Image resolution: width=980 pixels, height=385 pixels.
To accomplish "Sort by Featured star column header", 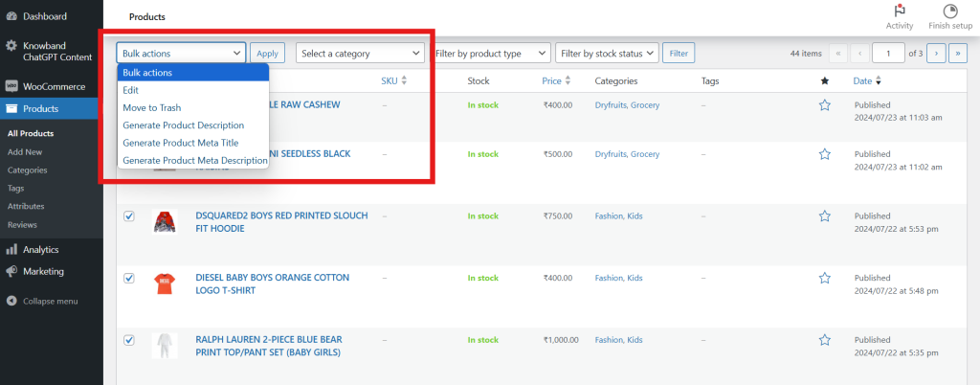I will tap(824, 80).
